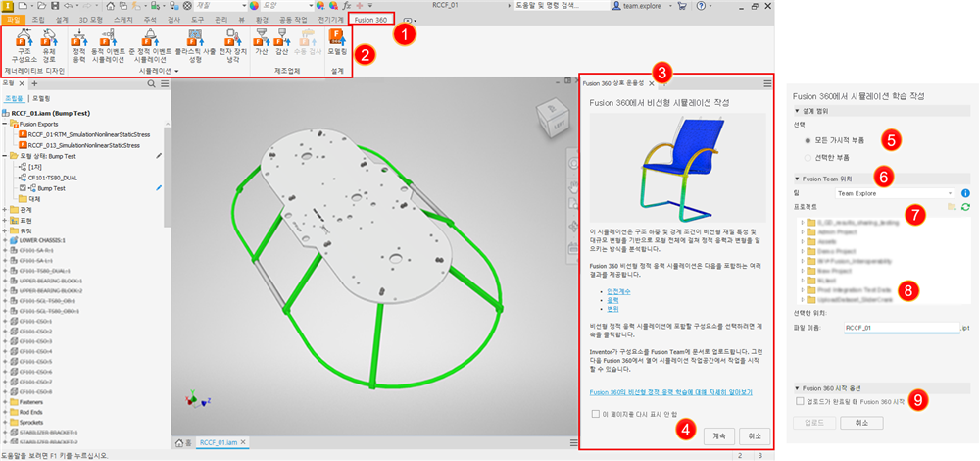Viewport: 980px width, 461px height.
Task: Select the 선택한 부품 radio option
Action: [808, 156]
